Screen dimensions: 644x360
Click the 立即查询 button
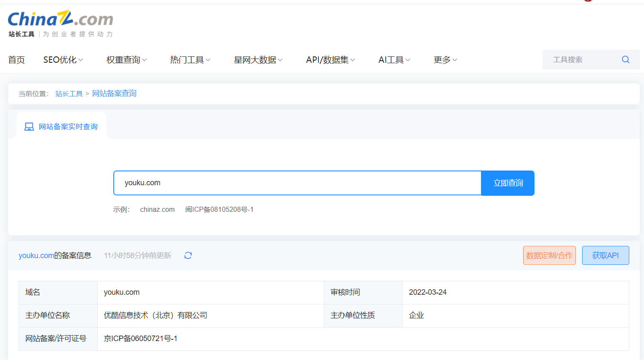point(508,183)
